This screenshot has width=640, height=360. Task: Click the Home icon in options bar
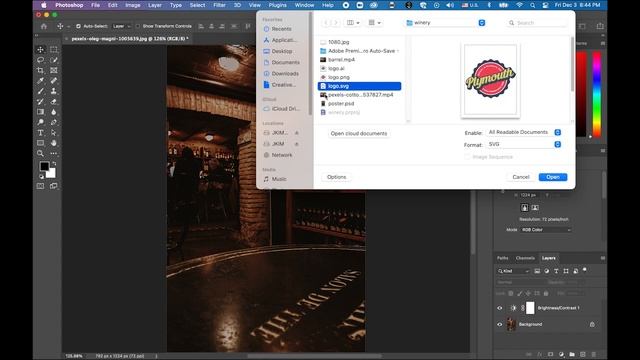[x=44, y=26]
